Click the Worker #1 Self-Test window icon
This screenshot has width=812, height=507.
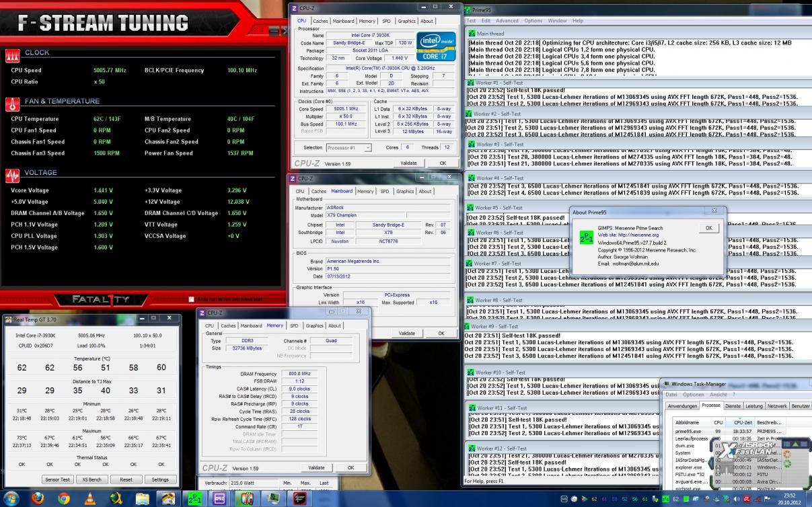(x=470, y=83)
